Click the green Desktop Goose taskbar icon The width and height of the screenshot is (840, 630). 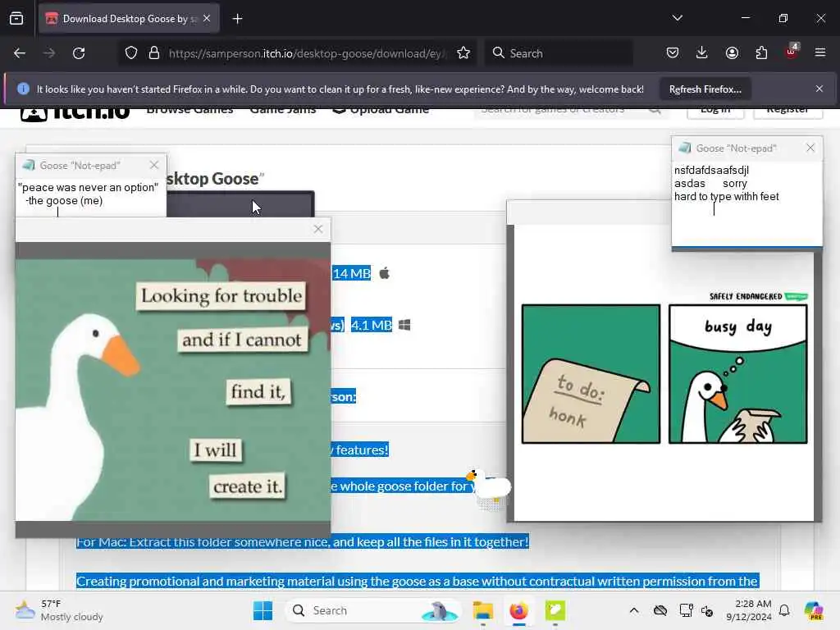tap(555, 610)
